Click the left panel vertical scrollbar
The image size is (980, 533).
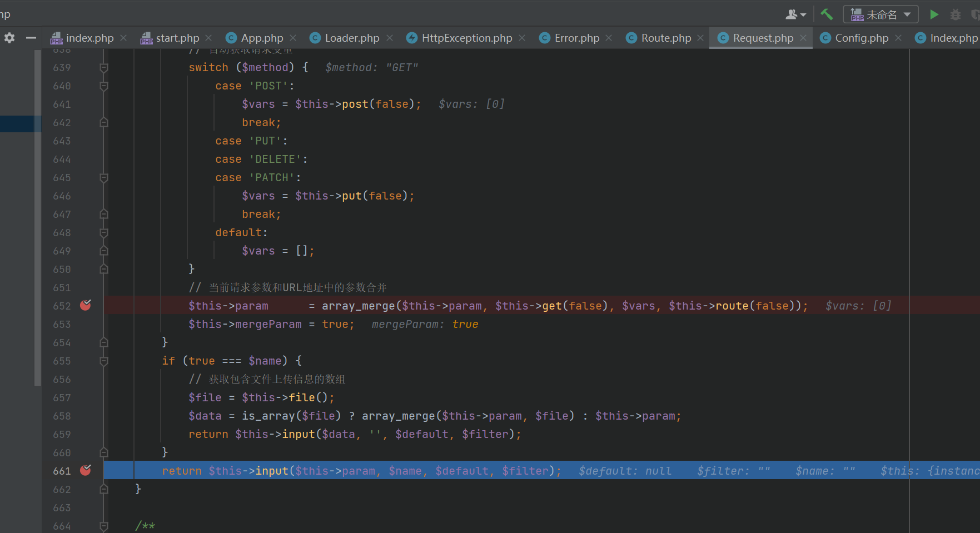38,218
